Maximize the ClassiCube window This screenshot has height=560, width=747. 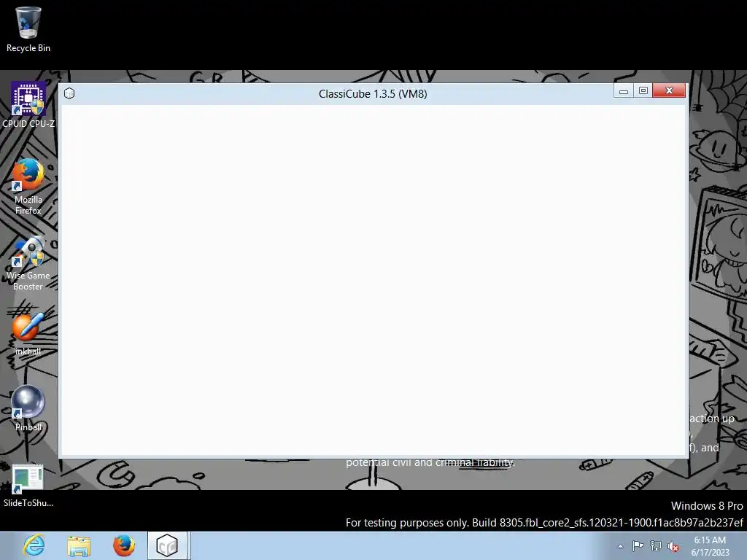pos(643,90)
